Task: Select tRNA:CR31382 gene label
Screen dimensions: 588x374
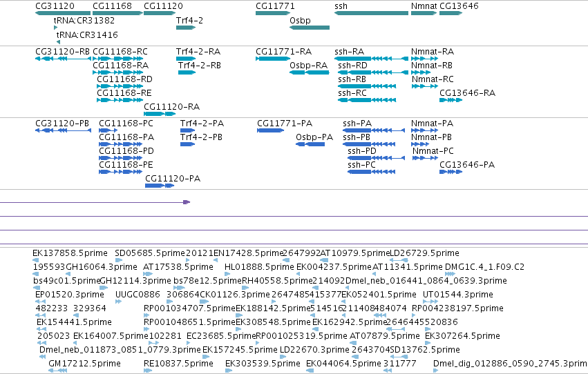Action: click(x=84, y=20)
